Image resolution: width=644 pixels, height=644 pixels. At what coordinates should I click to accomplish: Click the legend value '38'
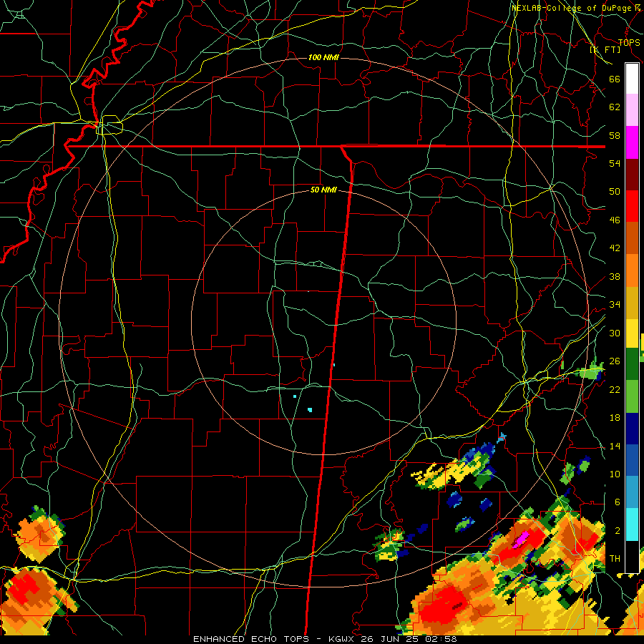(615, 276)
